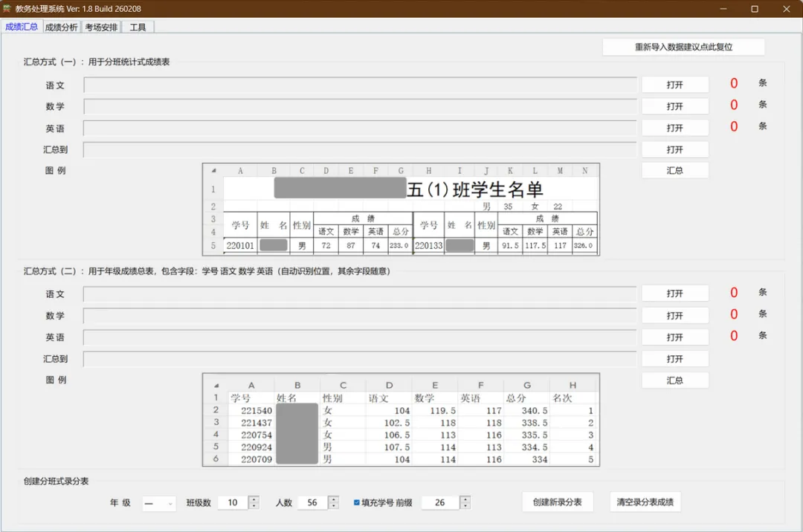Image resolution: width=803 pixels, height=532 pixels.
Task: Maximize the 教务处理系统 window
Action: click(755, 9)
